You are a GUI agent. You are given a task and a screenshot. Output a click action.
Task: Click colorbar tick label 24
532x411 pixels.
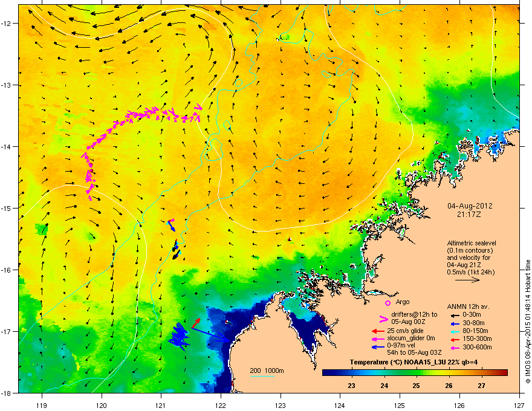coord(384,386)
